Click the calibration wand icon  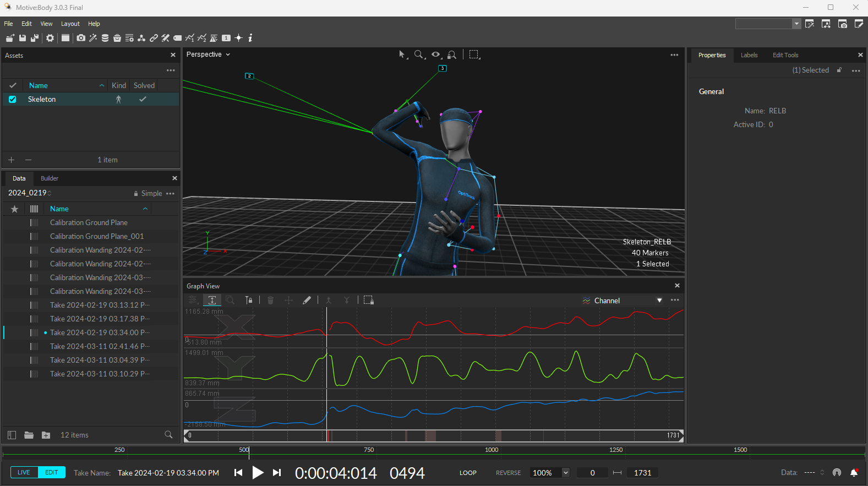click(x=93, y=38)
